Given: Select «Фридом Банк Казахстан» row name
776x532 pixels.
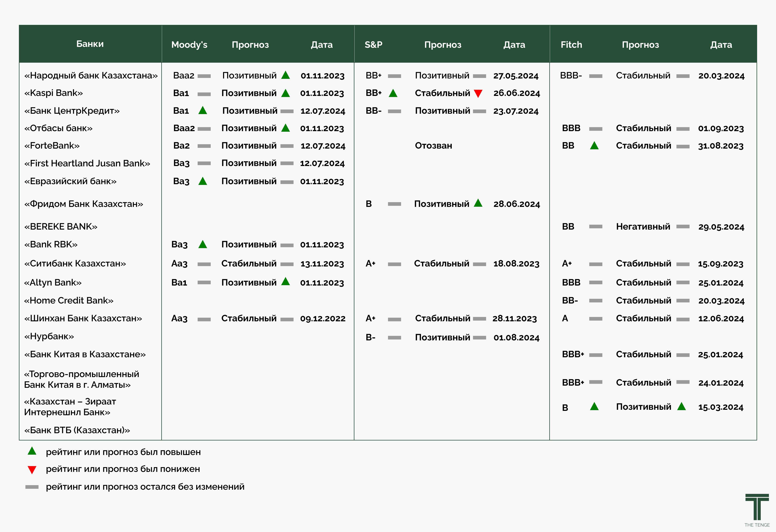Looking at the screenshot, I should (x=84, y=204).
